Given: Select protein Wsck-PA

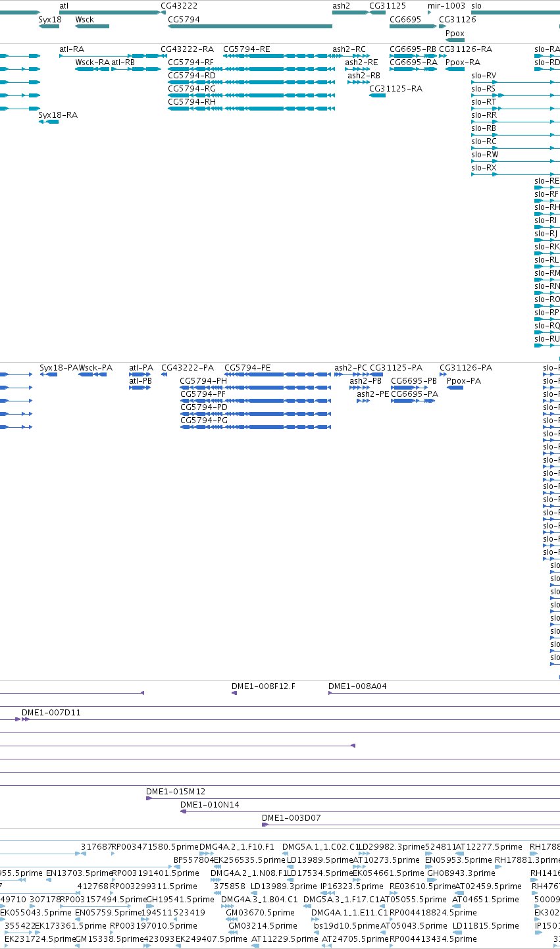Looking at the screenshot, I should point(95,368).
